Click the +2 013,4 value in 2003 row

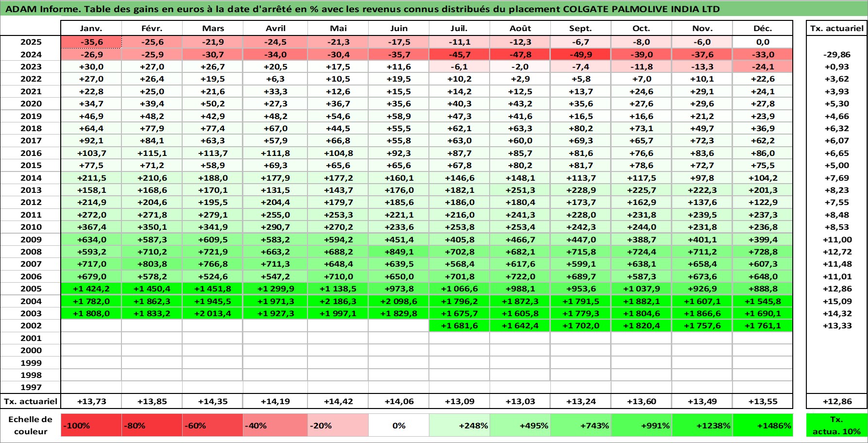point(213,313)
